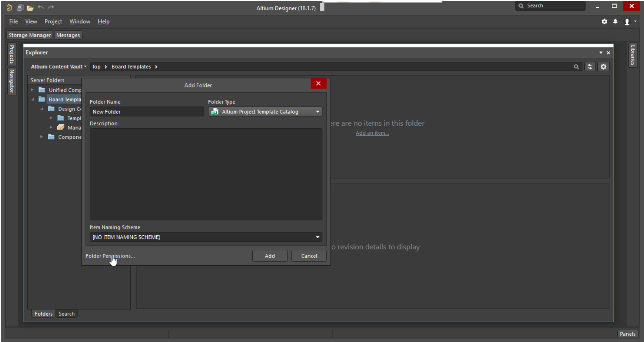The height and width of the screenshot is (342, 644).
Task: Expand the Unified Components tree node
Action: click(32, 90)
